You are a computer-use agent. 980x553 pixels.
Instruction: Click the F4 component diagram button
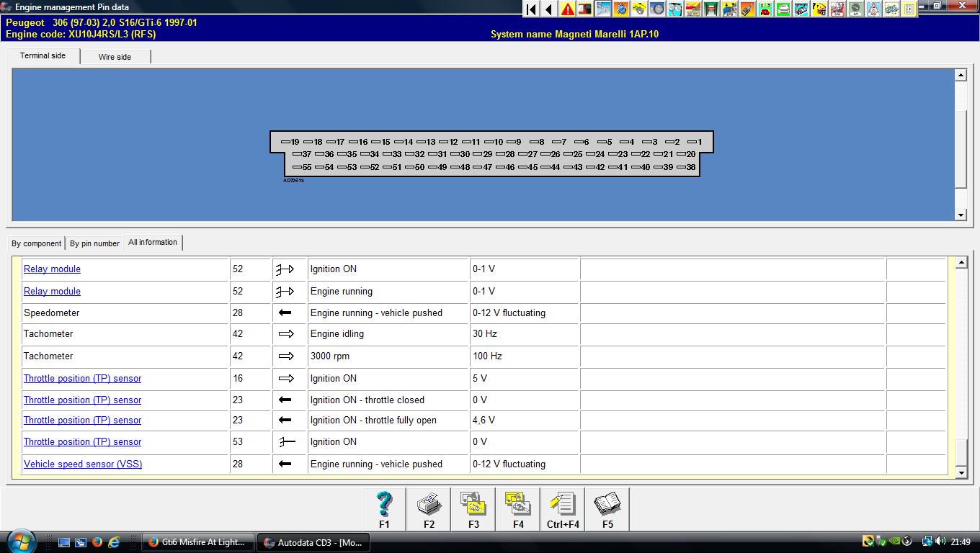[518, 510]
